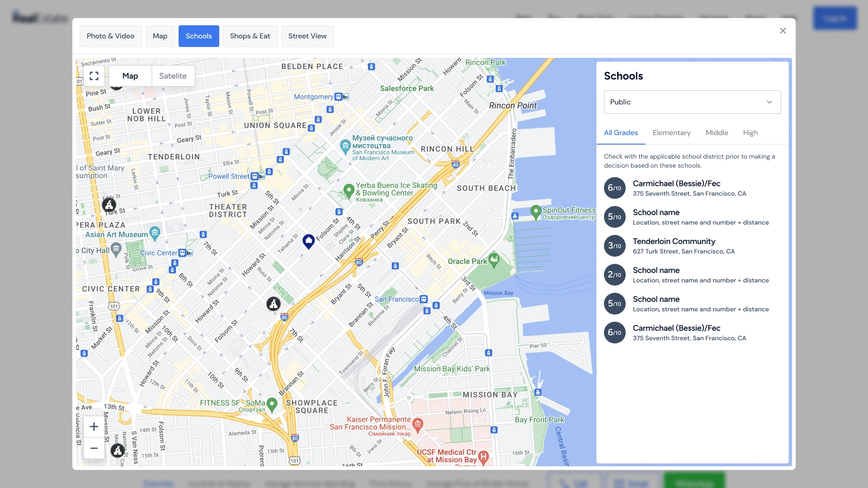Select school marker near 14th St
Screen dimensions: 868x488
(118, 450)
